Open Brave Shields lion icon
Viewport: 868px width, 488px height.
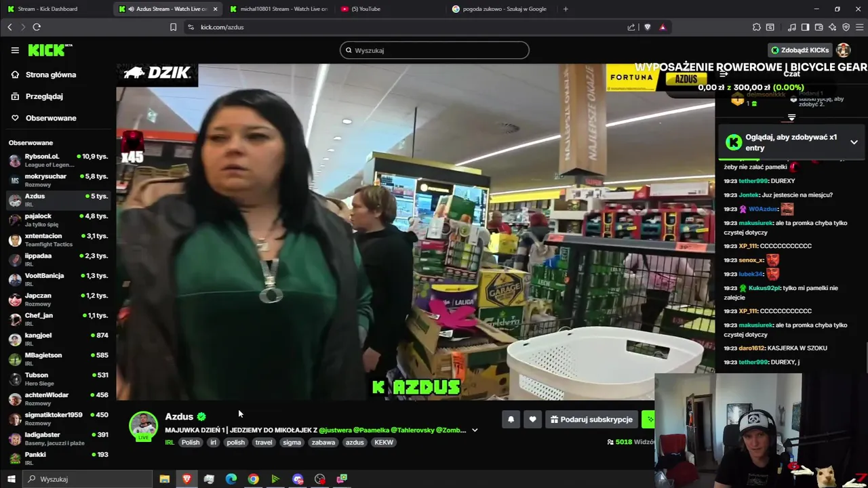647,27
